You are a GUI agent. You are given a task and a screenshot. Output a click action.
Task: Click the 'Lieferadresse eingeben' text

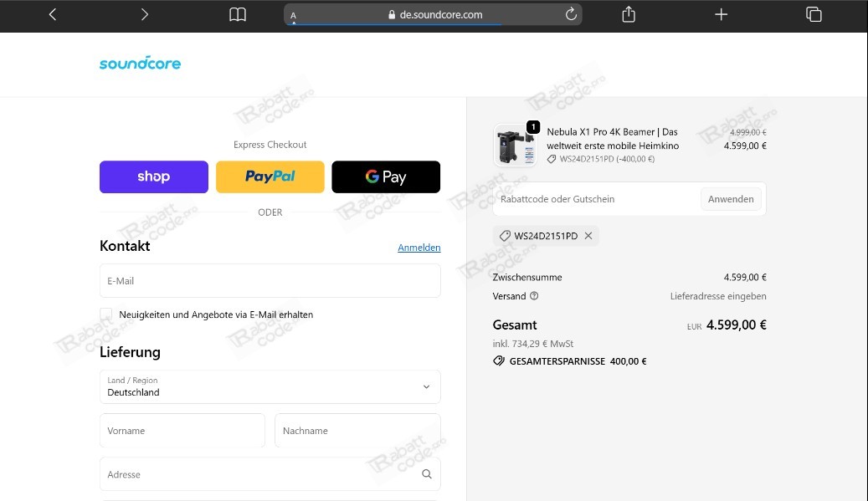[x=718, y=296]
